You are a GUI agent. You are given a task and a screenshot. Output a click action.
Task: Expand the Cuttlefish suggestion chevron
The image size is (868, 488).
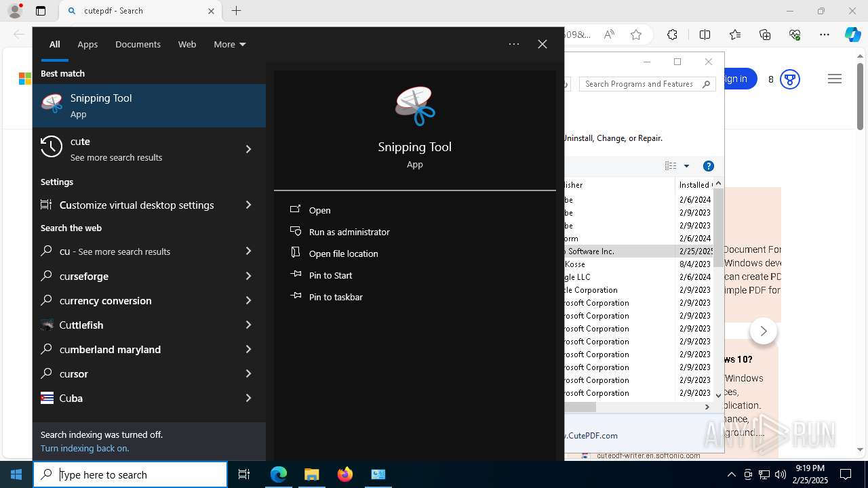tap(248, 325)
